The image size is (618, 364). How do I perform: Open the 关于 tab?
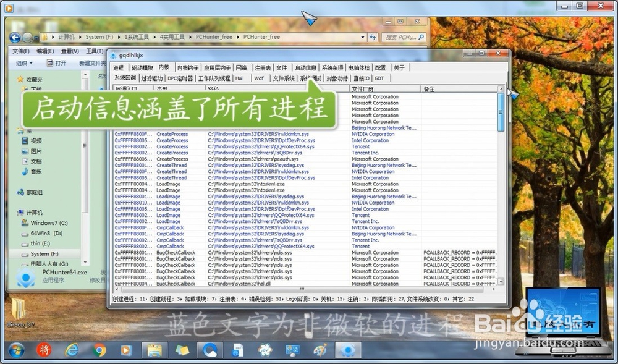coord(399,68)
